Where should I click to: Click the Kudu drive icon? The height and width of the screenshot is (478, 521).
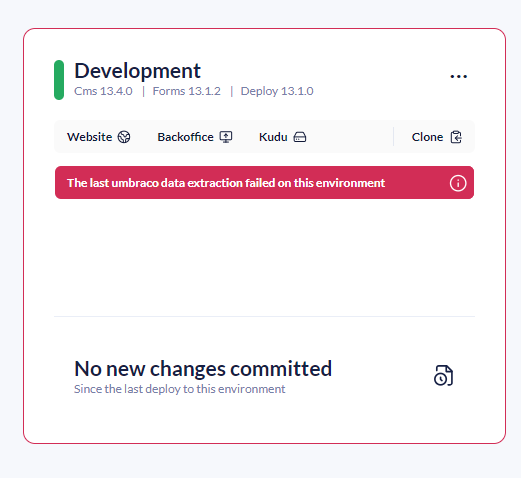pyautogui.click(x=300, y=137)
